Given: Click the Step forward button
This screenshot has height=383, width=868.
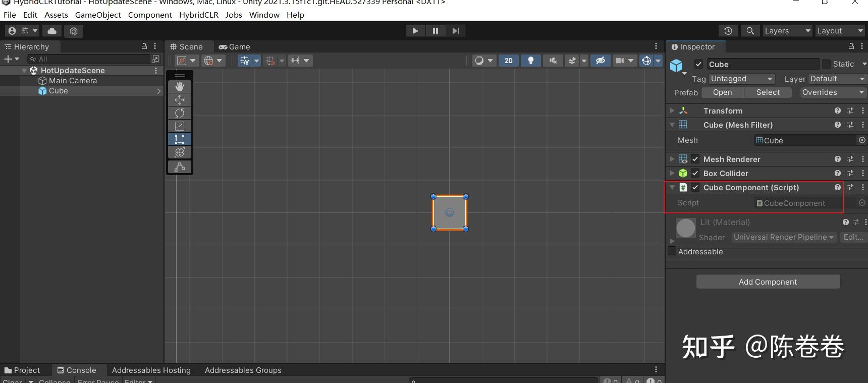Looking at the screenshot, I should pos(455,31).
